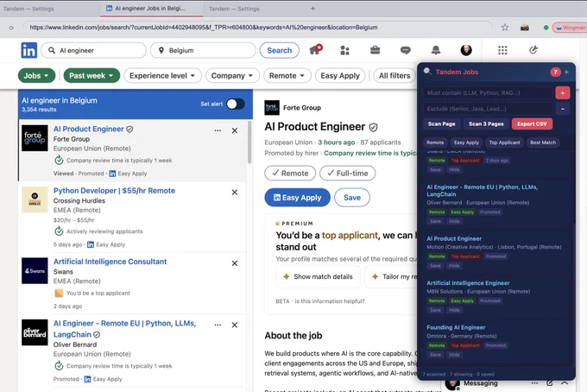
Task: Select the AI engineer Jobs in Belgium tab
Action: pos(149,9)
